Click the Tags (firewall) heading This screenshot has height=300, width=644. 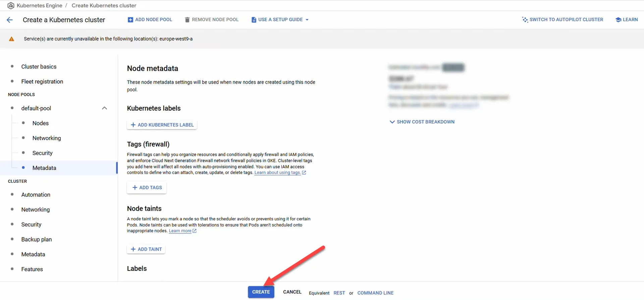148,144
